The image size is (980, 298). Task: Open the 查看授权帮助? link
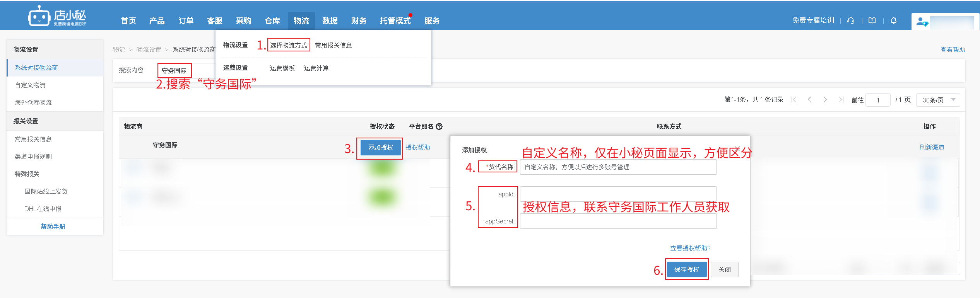pyautogui.click(x=690, y=248)
